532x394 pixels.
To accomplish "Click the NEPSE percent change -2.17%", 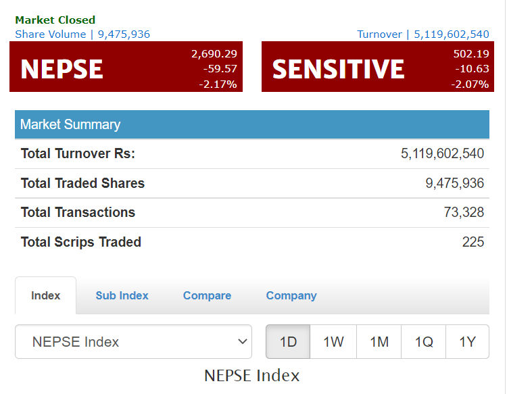I will [218, 84].
